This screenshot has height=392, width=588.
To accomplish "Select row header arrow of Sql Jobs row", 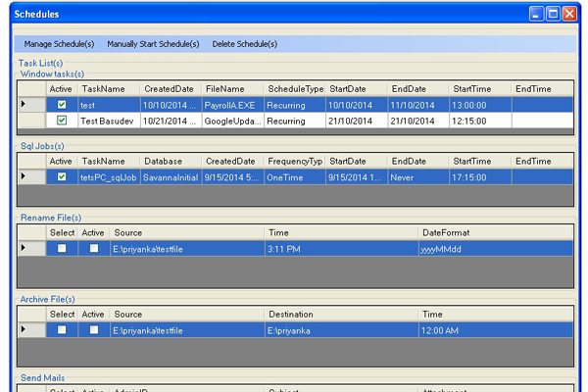I will 32,176.
